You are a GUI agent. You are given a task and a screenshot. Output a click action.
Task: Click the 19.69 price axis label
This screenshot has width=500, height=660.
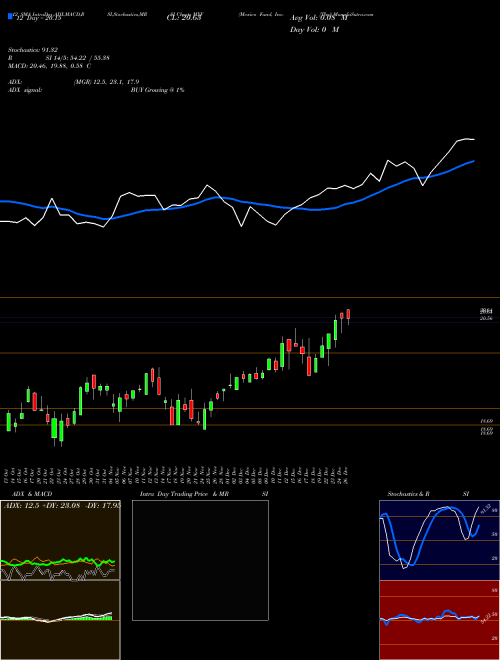pos(486,421)
